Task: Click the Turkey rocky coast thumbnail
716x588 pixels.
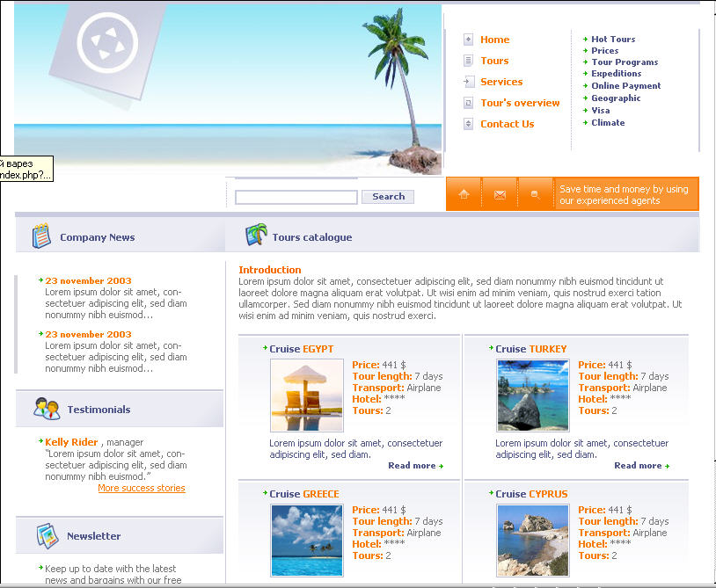Action: pyautogui.click(x=533, y=395)
